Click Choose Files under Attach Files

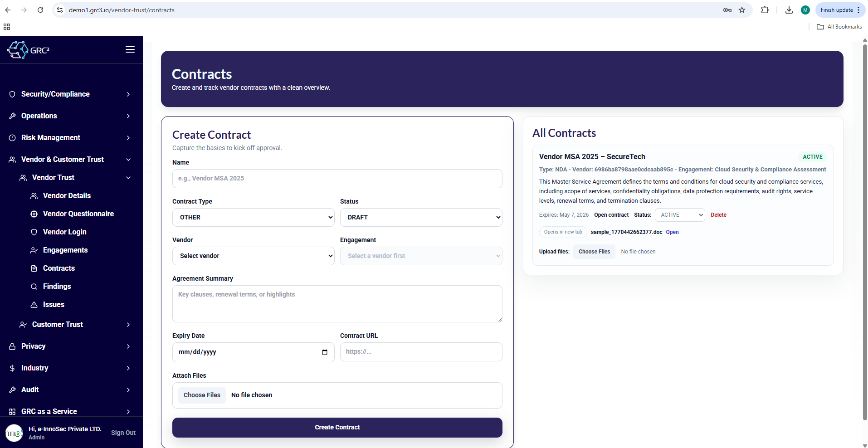(x=202, y=395)
